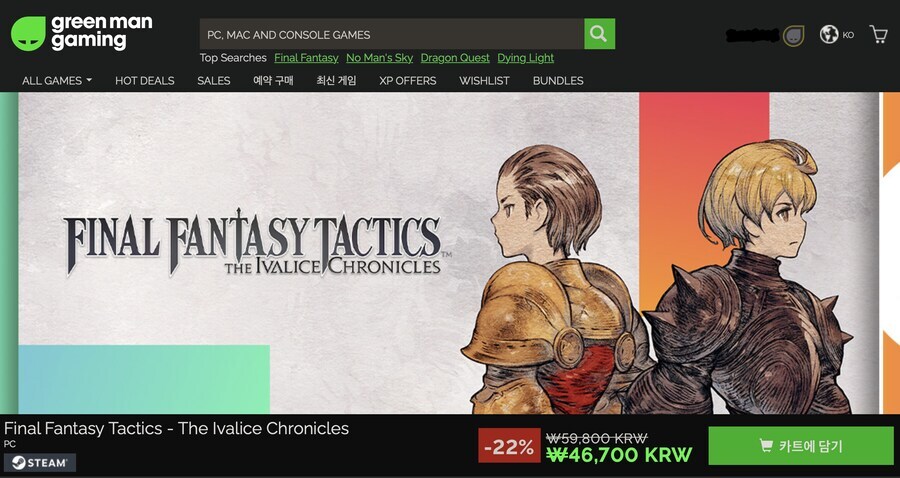Click the Final Fantasy Tactics banner image
This screenshot has height=478, width=900.
pos(448,253)
